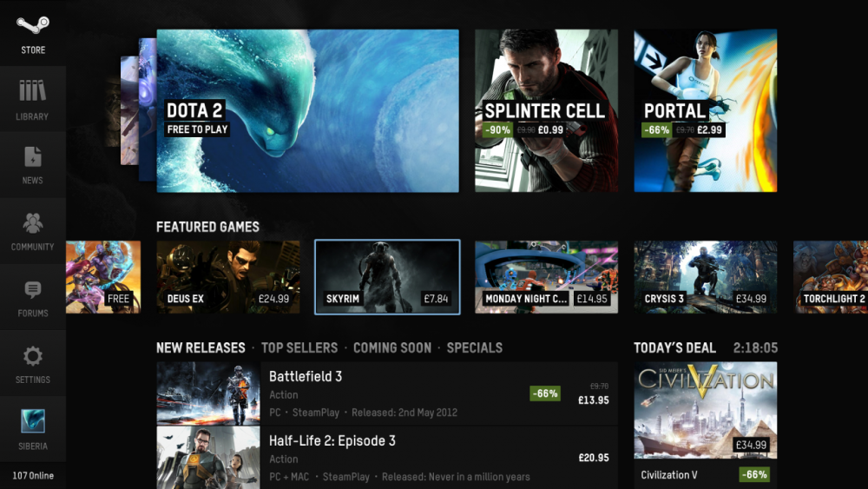Show the 107 Online friends list
The width and height of the screenshot is (868, 489).
(33, 475)
